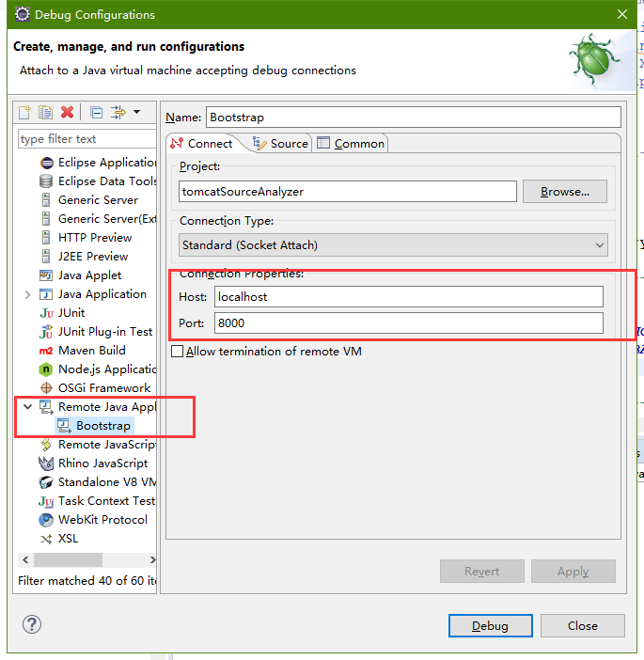
Task: Click the Duplicate launch configuration icon
Action: (45, 113)
